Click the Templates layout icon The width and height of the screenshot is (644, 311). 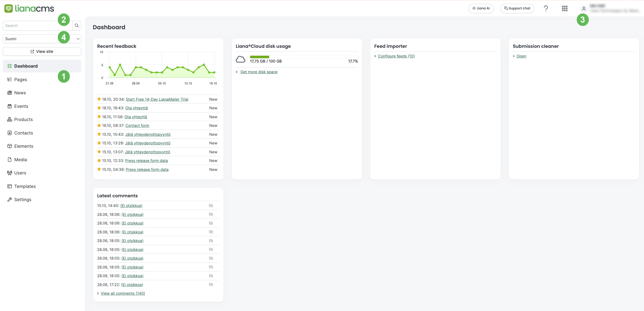click(10, 186)
